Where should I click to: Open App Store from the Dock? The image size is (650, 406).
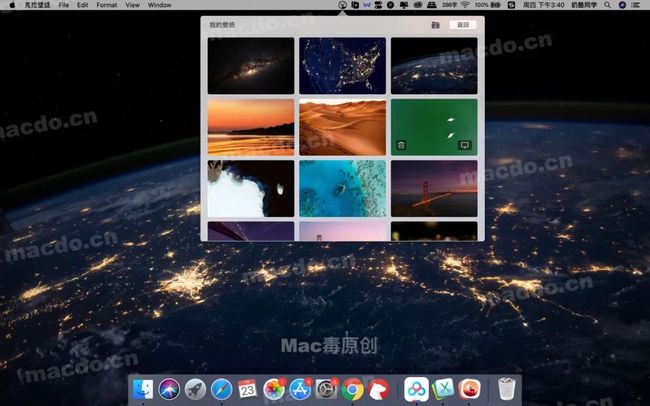pyautogui.click(x=300, y=389)
